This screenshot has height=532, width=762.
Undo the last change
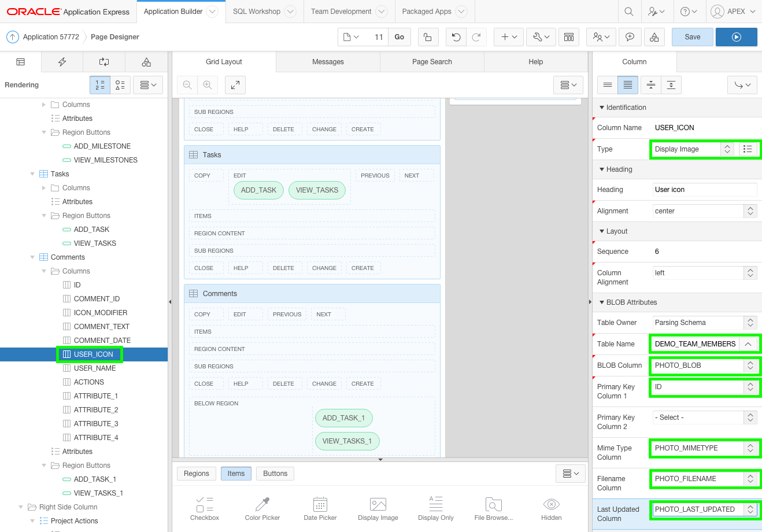coord(456,37)
